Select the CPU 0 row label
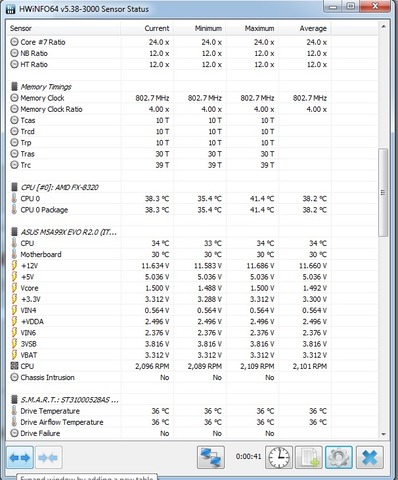The width and height of the screenshot is (398, 480). 30,199
